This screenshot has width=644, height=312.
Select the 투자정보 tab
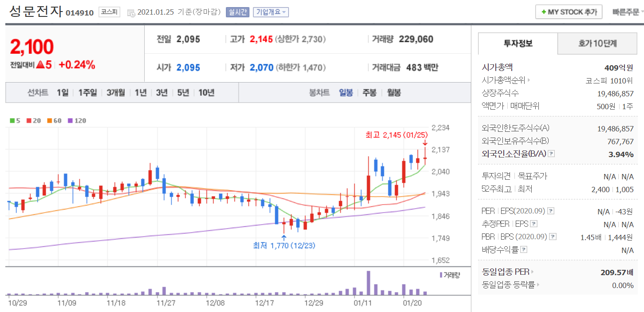(518, 43)
